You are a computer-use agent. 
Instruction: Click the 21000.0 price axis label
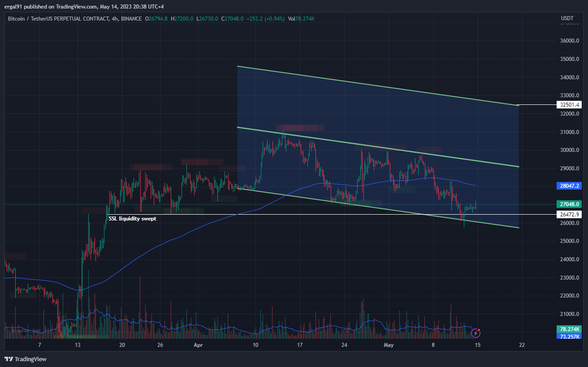pyautogui.click(x=569, y=314)
